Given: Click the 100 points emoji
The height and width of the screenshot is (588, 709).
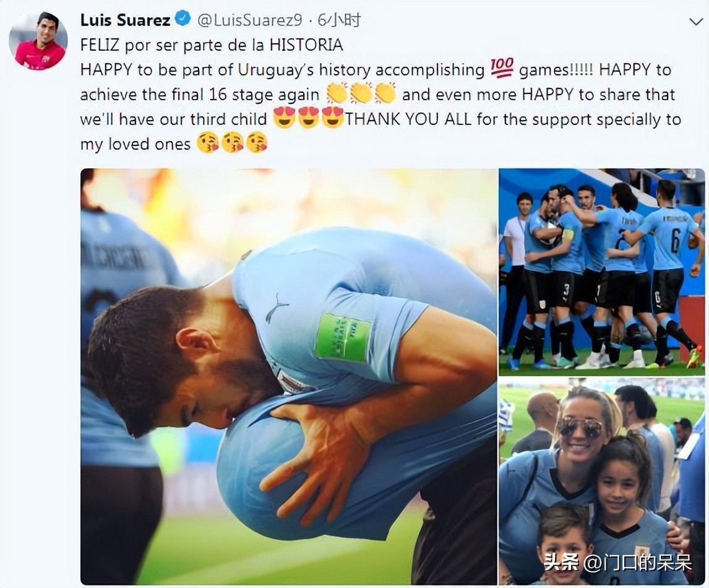Looking at the screenshot, I should pyautogui.click(x=502, y=69).
